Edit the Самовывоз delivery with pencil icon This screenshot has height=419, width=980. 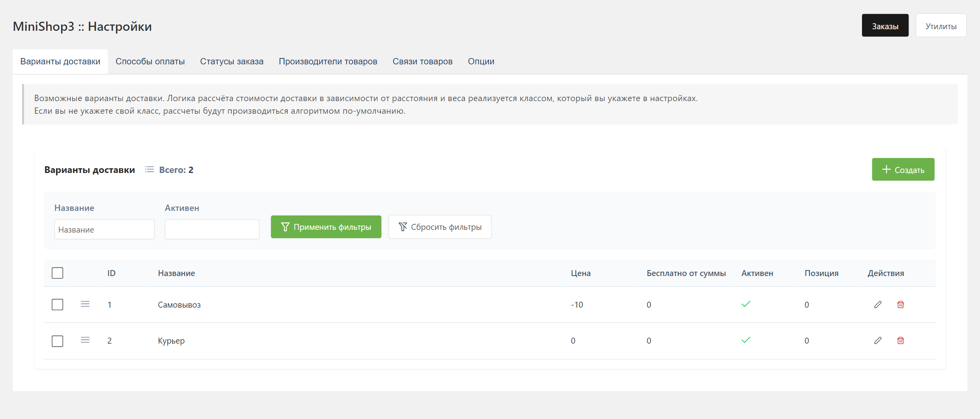pos(878,304)
